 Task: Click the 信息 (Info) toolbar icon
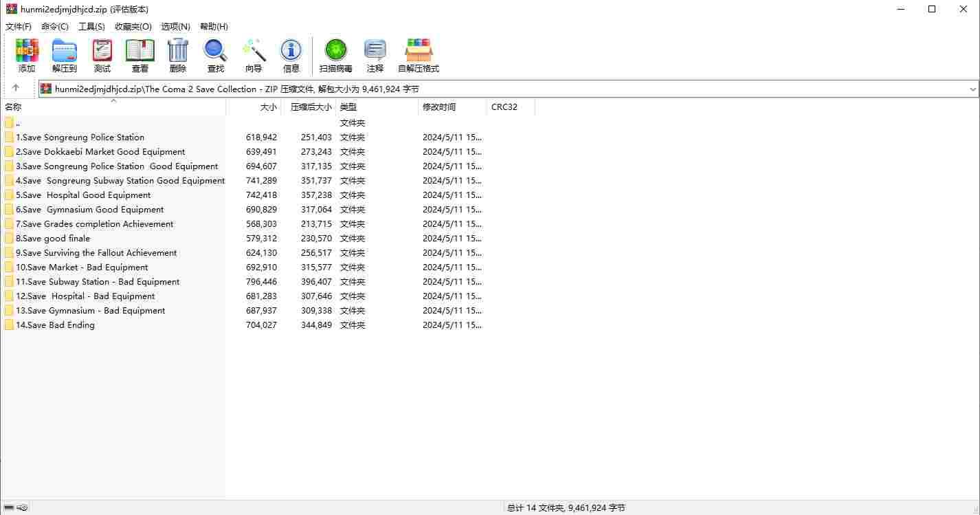pos(291,56)
